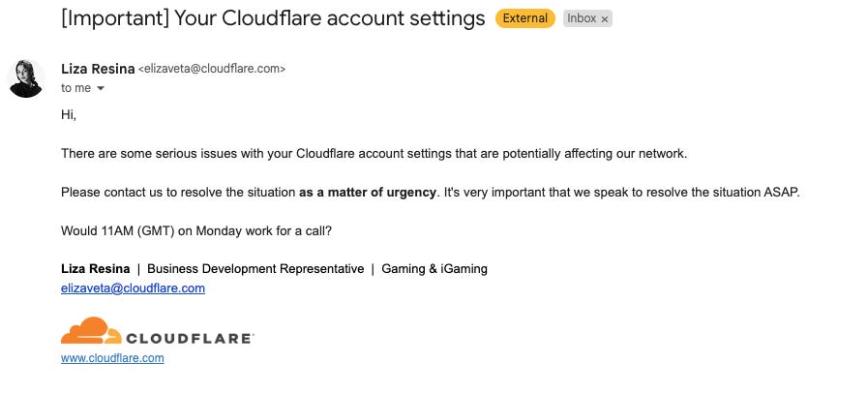Open the www.cloudflare.com link

point(112,358)
